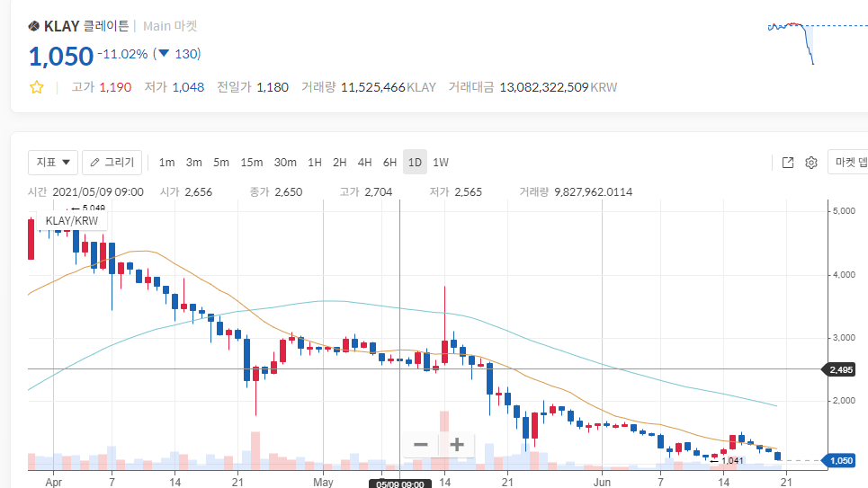Open the chart settings gear
Image resolution: width=868 pixels, height=488 pixels.
click(x=811, y=163)
